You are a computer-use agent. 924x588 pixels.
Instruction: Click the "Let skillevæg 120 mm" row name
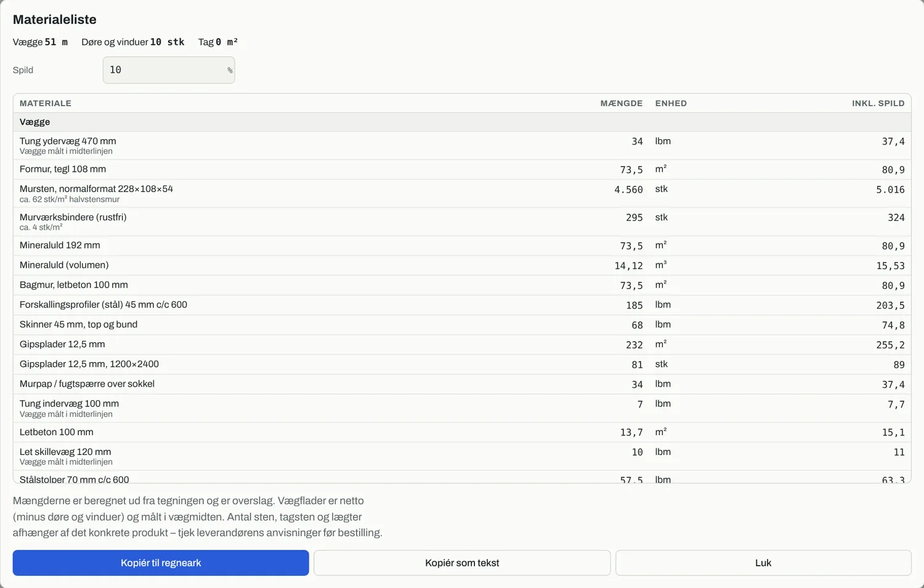tap(65, 452)
